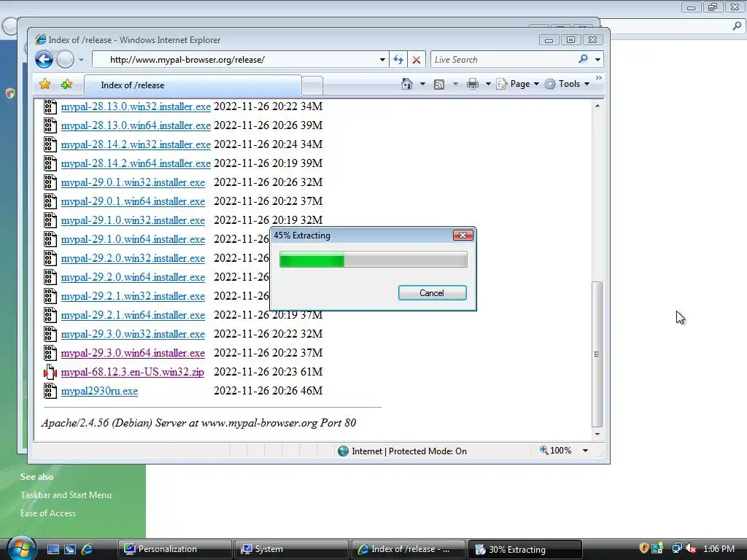Focus the Live Search box

click(504, 60)
